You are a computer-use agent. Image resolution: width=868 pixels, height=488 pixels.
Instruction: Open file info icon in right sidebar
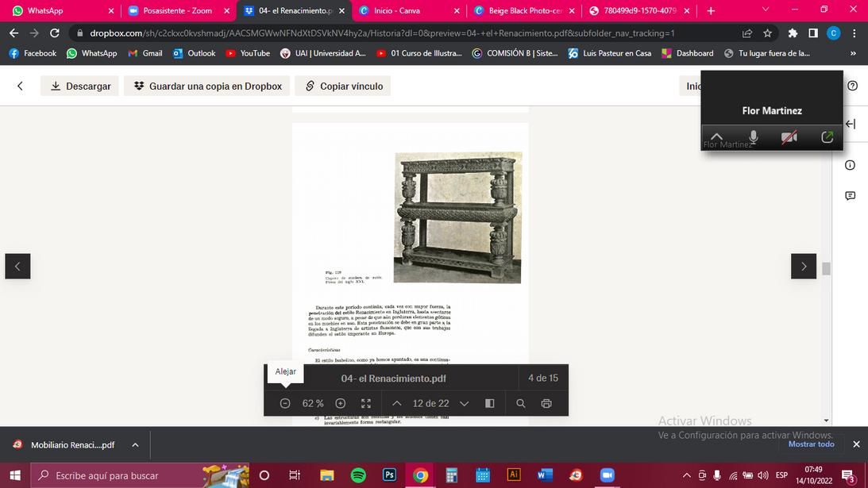851,165
